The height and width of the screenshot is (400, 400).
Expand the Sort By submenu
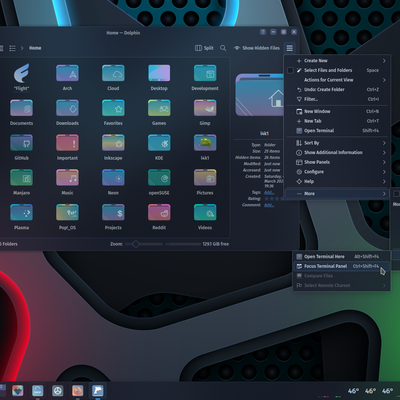pos(337,143)
